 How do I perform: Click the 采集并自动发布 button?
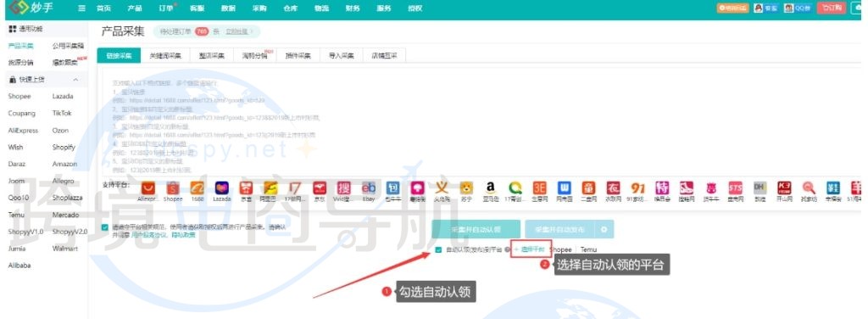pyautogui.click(x=560, y=229)
